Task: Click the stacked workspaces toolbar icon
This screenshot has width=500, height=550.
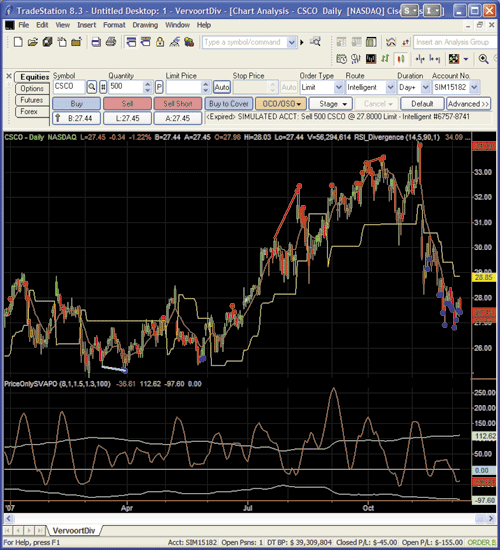Action: [47, 42]
